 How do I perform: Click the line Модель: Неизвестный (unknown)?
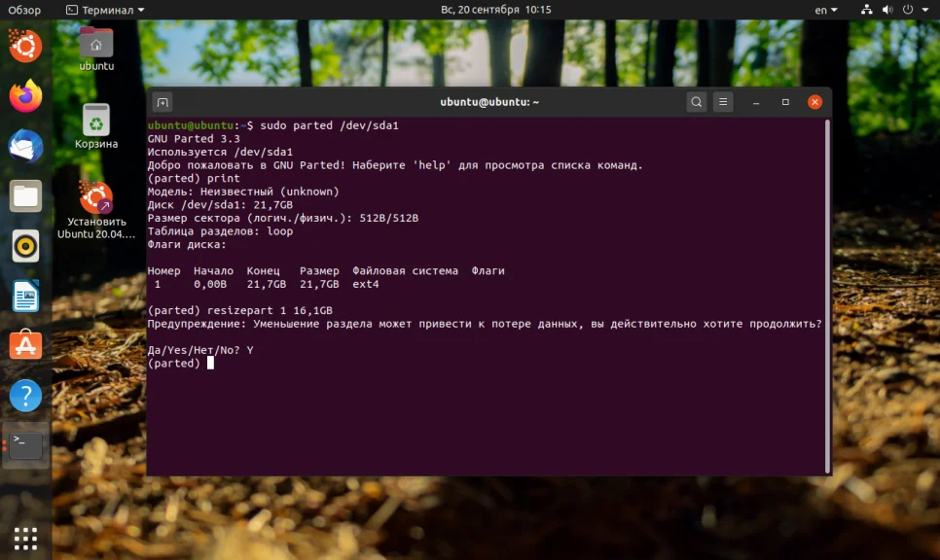tap(243, 192)
